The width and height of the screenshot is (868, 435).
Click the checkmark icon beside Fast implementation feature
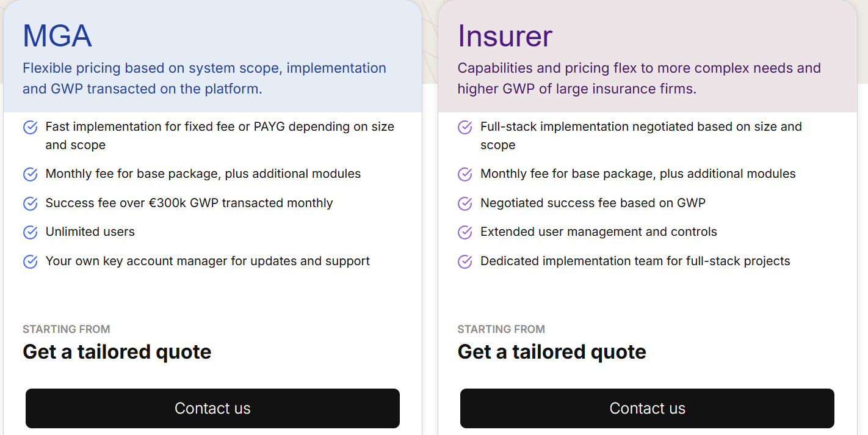(30, 127)
